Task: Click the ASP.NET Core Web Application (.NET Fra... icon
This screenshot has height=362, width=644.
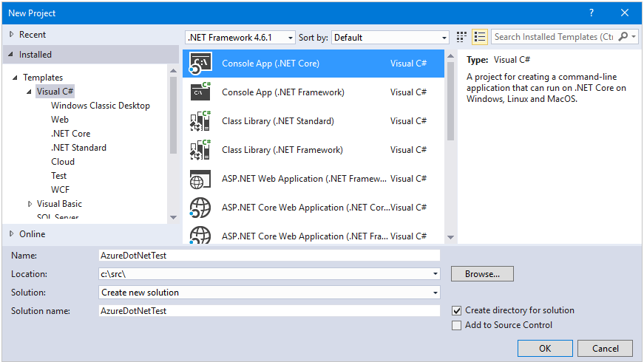Action: click(200, 236)
